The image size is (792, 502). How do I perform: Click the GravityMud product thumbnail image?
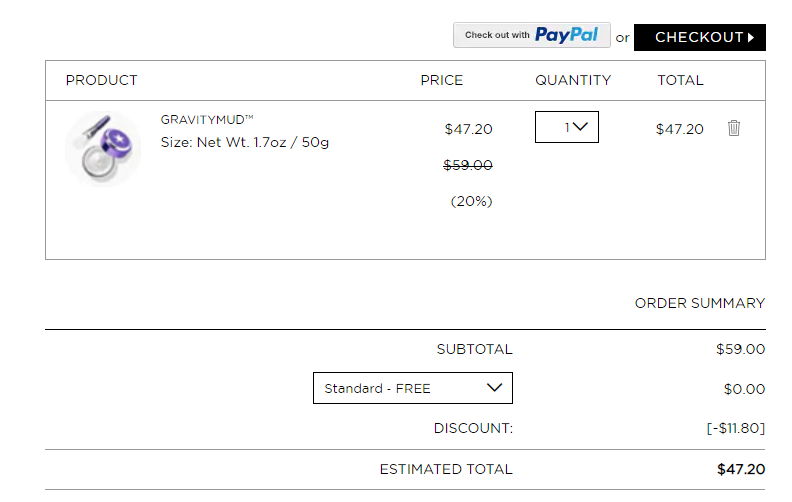(x=103, y=149)
